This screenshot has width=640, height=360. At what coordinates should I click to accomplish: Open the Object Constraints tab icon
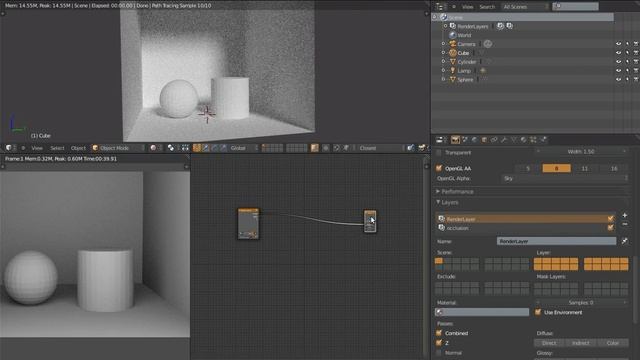coord(494,140)
